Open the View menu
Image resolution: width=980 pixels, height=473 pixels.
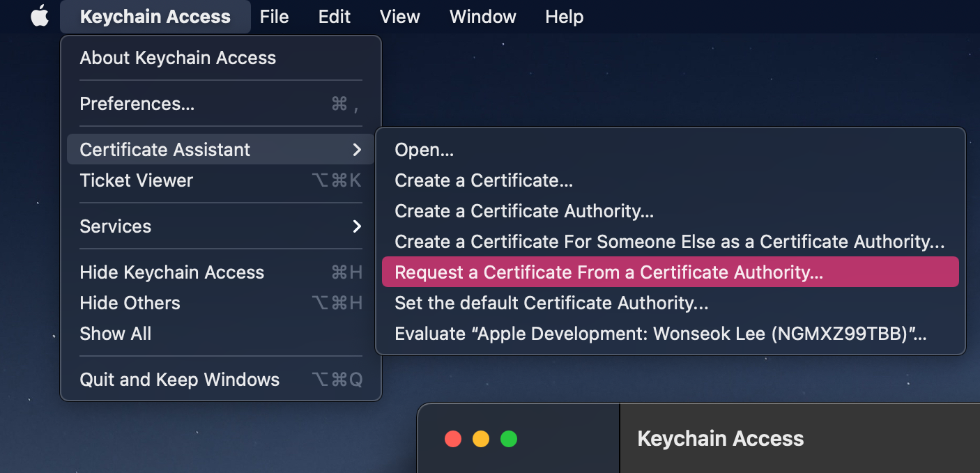(400, 17)
